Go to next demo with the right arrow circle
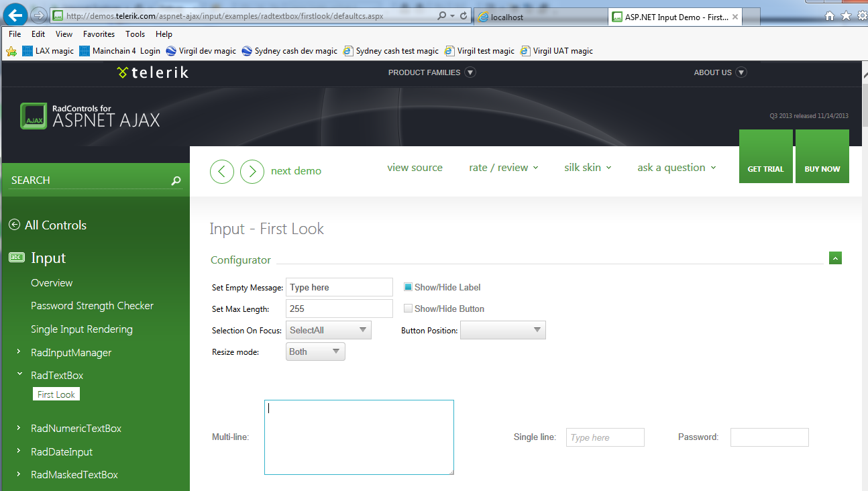 (252, 171)
